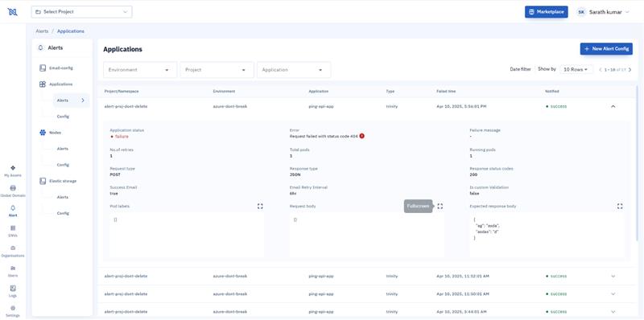Open Select Project dropdown
Viewport: 644px width, 320px height.
[82, 12]
